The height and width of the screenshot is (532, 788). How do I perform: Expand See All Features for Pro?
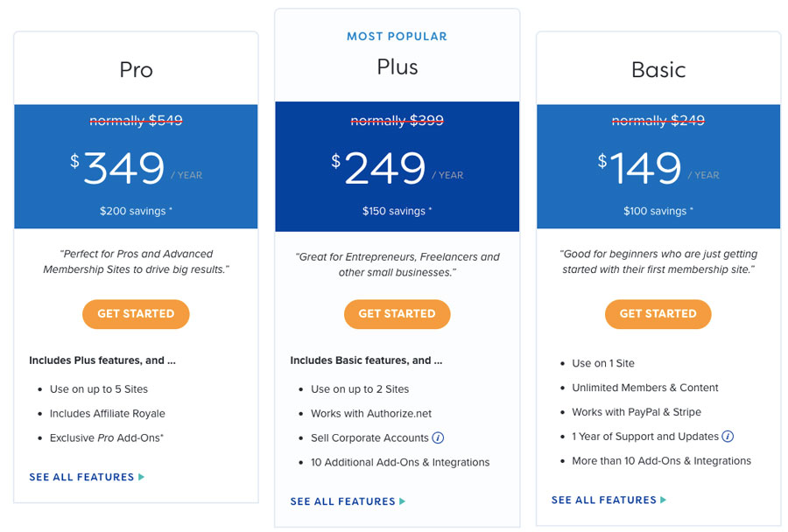click(81, 478)
